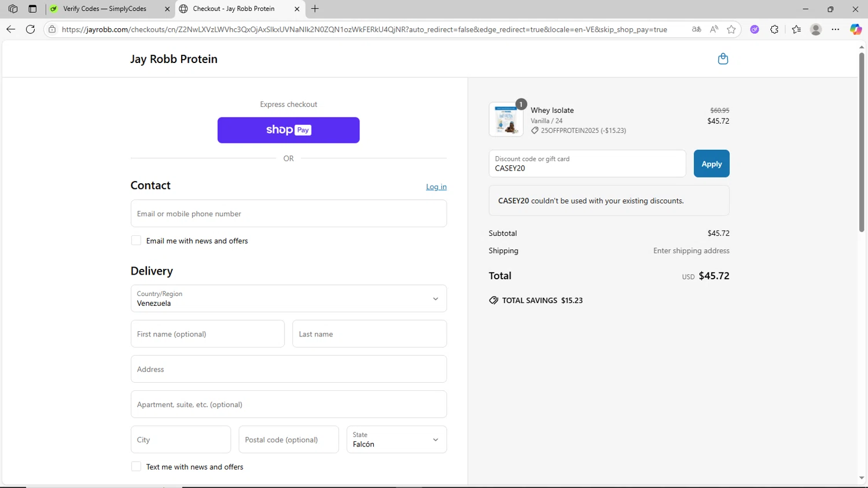868x488 pixels.
Task: Focus the City field
Action: (181, 439)
